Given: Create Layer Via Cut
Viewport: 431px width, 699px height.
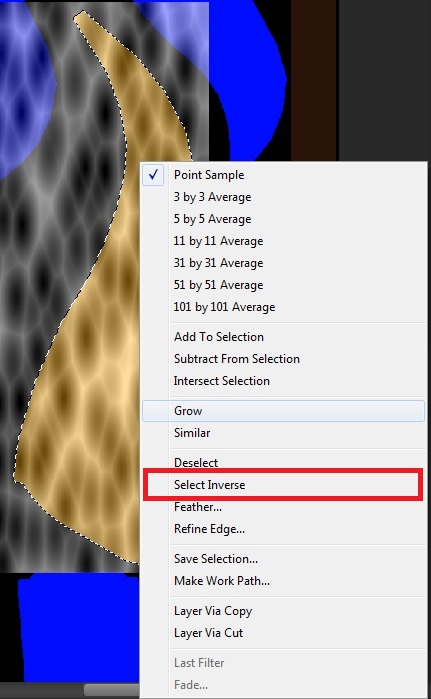Looking at the screenshot, I should point(283,633).
